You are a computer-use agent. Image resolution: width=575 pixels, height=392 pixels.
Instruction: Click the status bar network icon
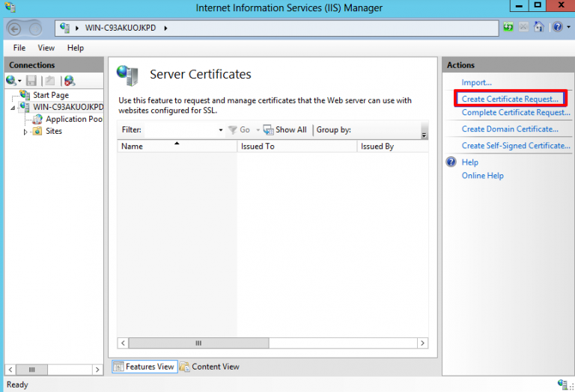click(562, 384)
